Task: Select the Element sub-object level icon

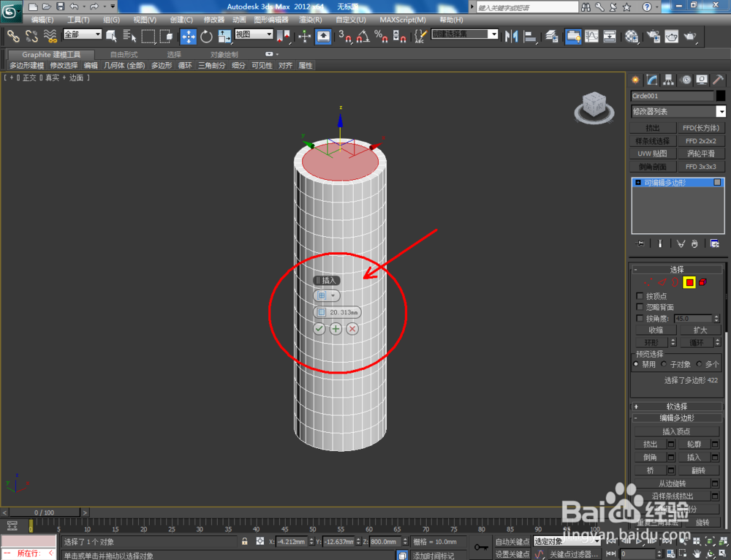Action: (703, 282)
